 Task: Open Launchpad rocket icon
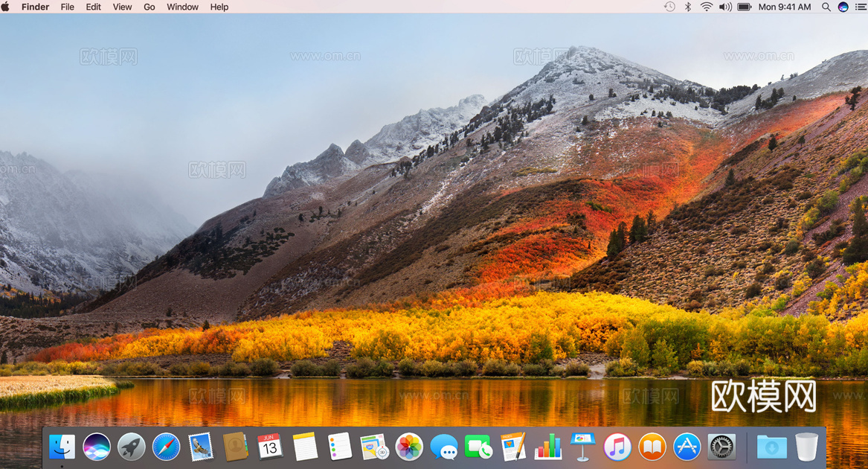[x=131, y=447]
